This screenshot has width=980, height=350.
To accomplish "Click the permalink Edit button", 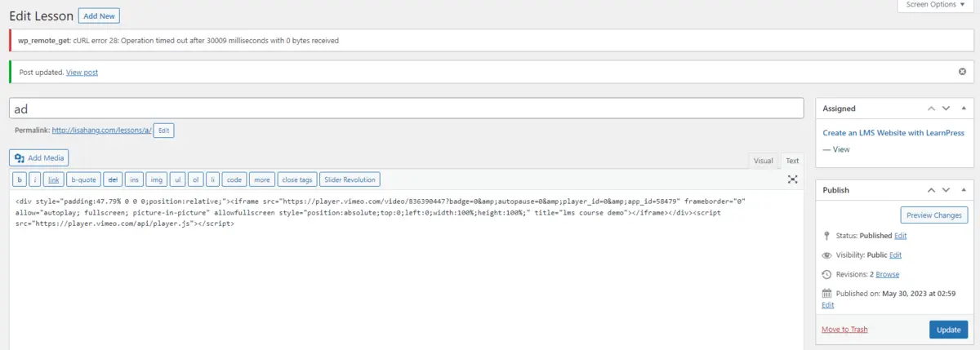I will tap(163, 131).
